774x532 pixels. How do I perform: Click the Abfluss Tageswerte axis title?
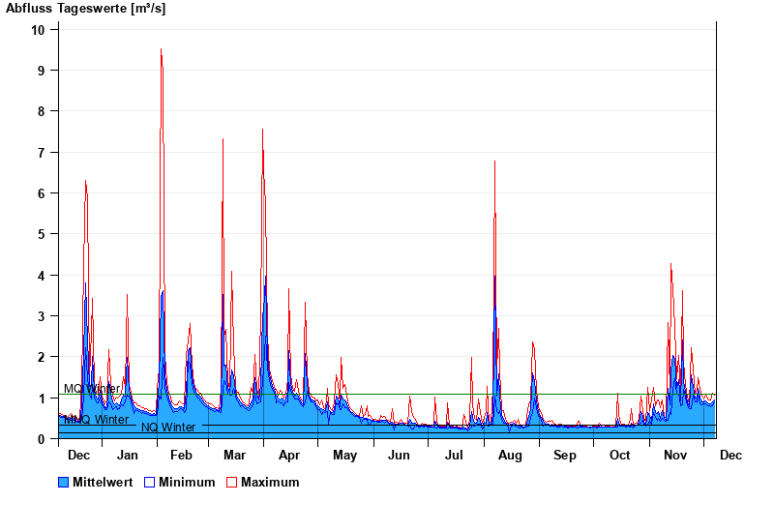tap(85, 9)
